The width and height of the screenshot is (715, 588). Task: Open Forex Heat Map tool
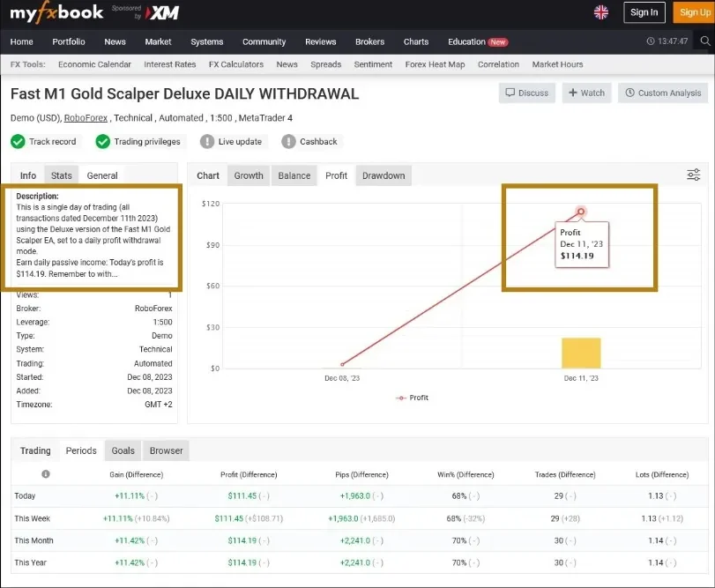click(x=435, y=64)
